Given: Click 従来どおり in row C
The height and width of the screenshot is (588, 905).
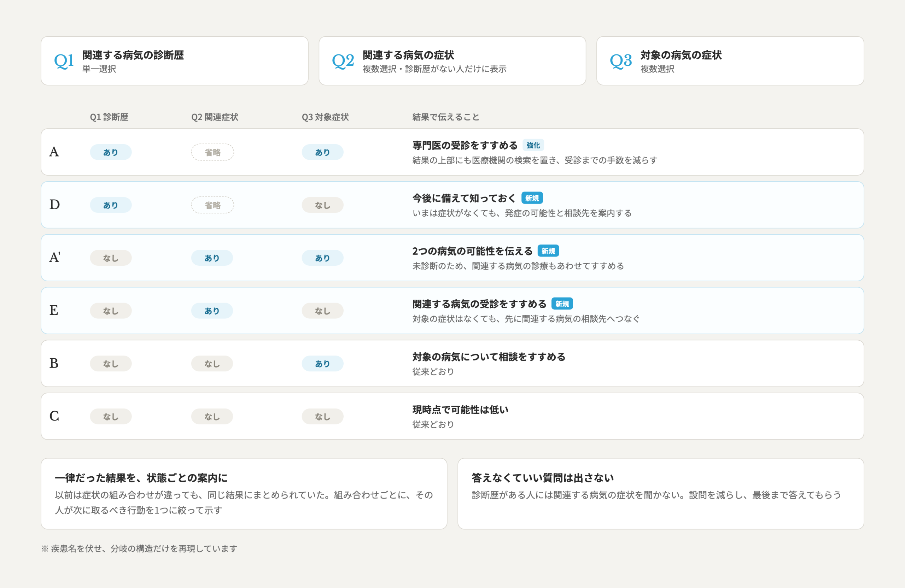Looking at the screenshot, I should [x=433, y=424].
